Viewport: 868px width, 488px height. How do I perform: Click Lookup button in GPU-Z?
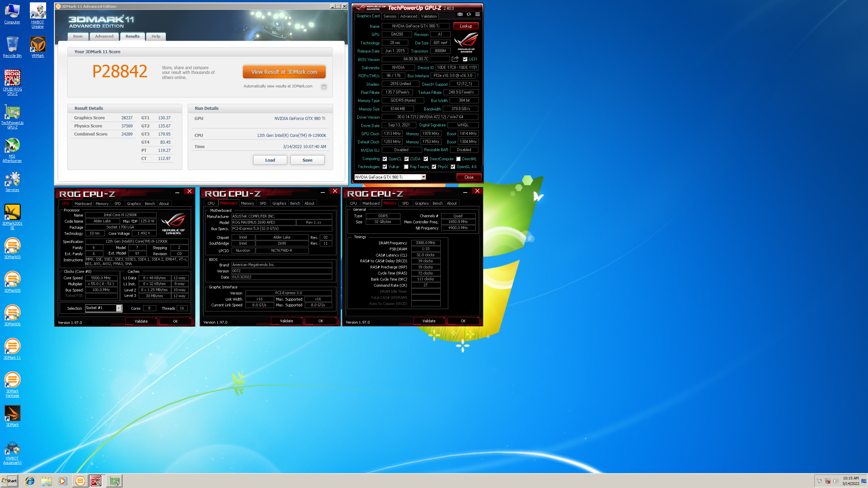[x=466, y=26]
